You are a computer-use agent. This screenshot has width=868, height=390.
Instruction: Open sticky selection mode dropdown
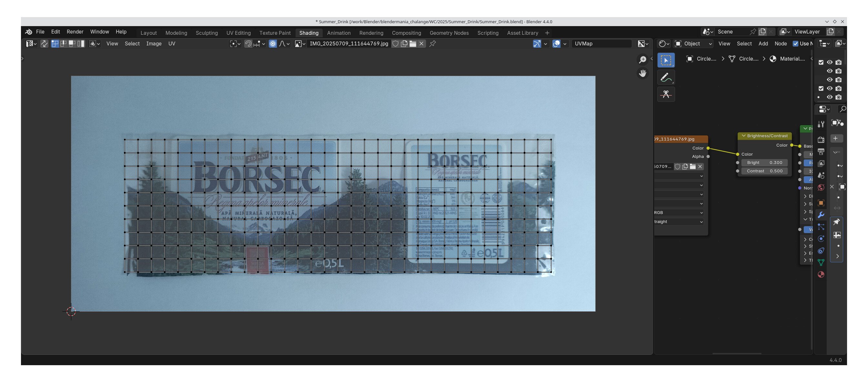click(x=94, y=44)
